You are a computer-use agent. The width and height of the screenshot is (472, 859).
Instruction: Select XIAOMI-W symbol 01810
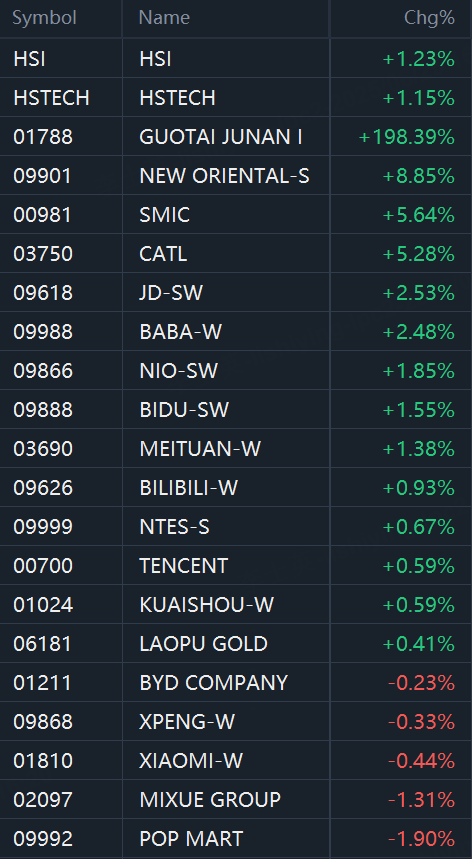[236, 760]
